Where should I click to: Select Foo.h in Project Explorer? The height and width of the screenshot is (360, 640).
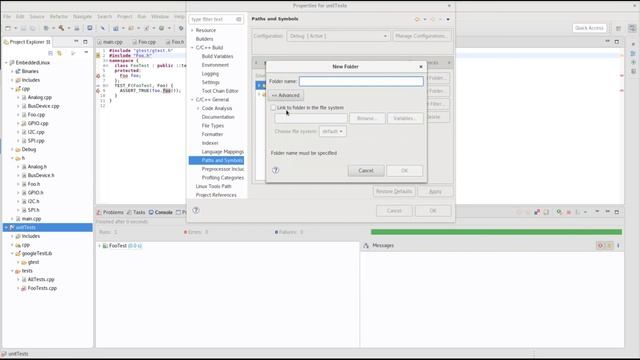(x=33, y=184)
